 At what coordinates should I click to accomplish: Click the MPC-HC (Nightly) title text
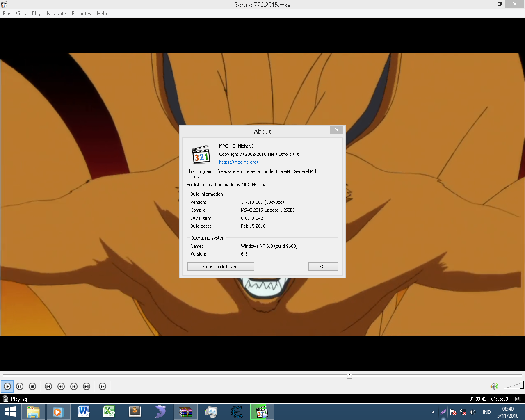[236, 146]
